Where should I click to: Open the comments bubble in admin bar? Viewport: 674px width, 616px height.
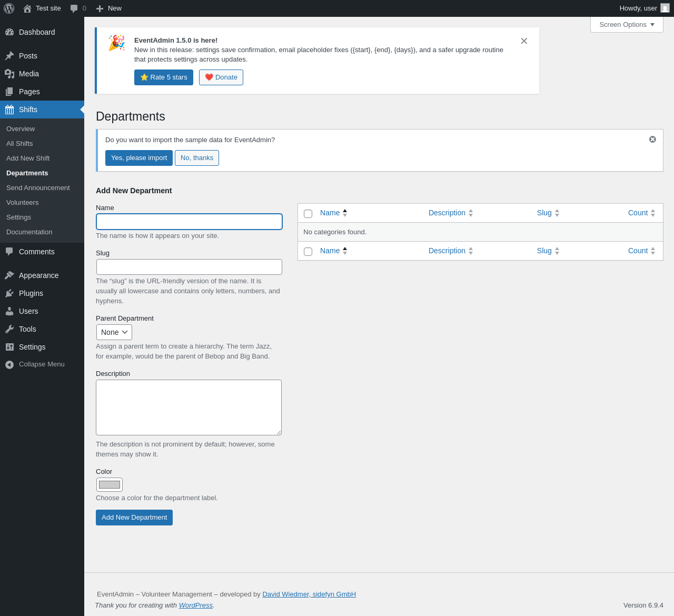(74, 8)
